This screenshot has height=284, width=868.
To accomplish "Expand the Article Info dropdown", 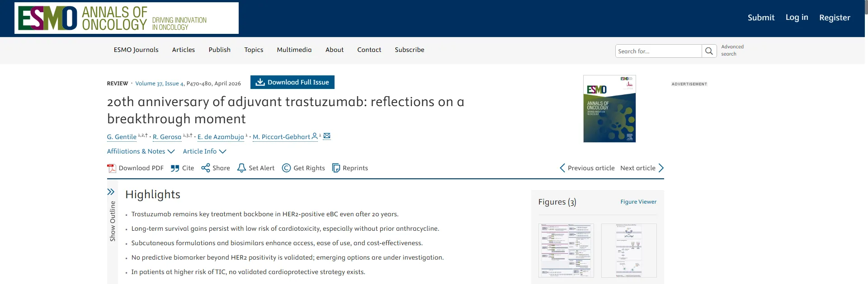I will coord(204,151).
